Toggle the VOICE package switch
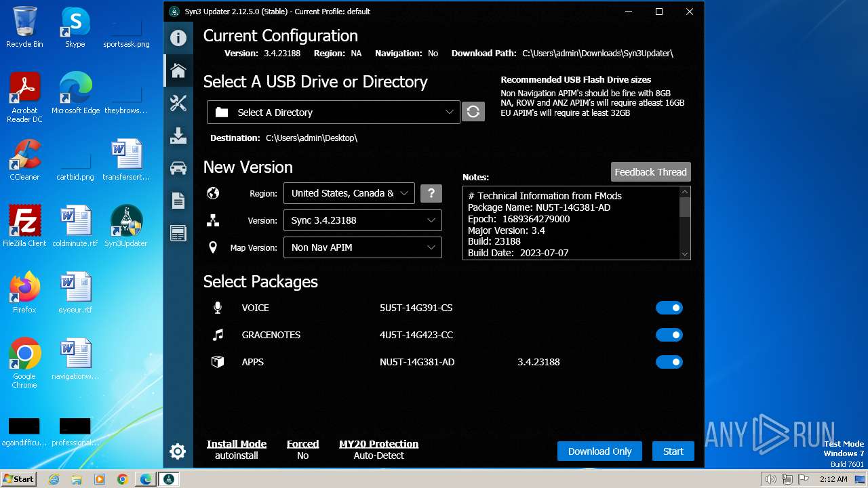868x488 pixels. [x=669, y=308]
